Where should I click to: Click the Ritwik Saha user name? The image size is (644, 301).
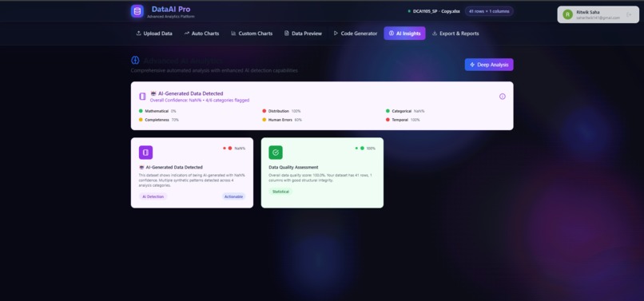click(588, 12)
